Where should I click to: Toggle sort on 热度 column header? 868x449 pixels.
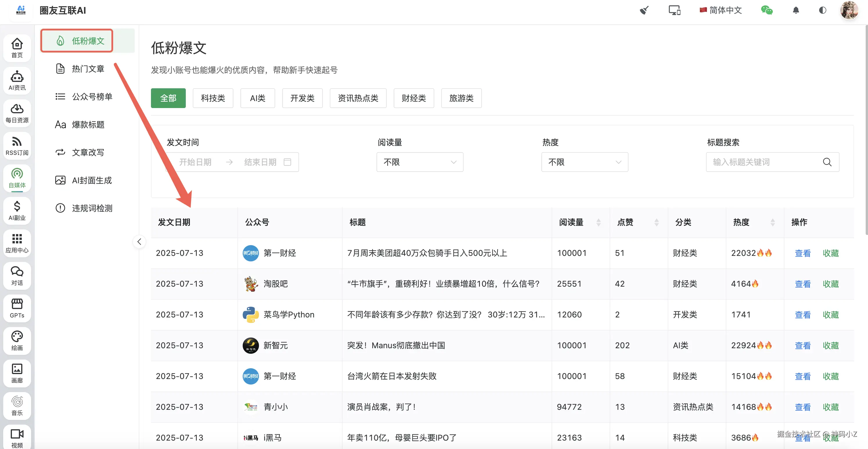(x=772, y=222)
